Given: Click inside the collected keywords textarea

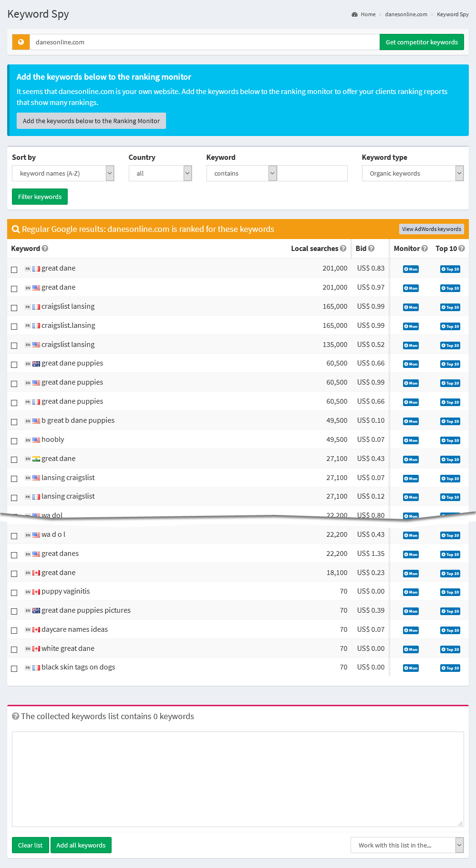Looking at the screenshot, I should tap(238, 779).
